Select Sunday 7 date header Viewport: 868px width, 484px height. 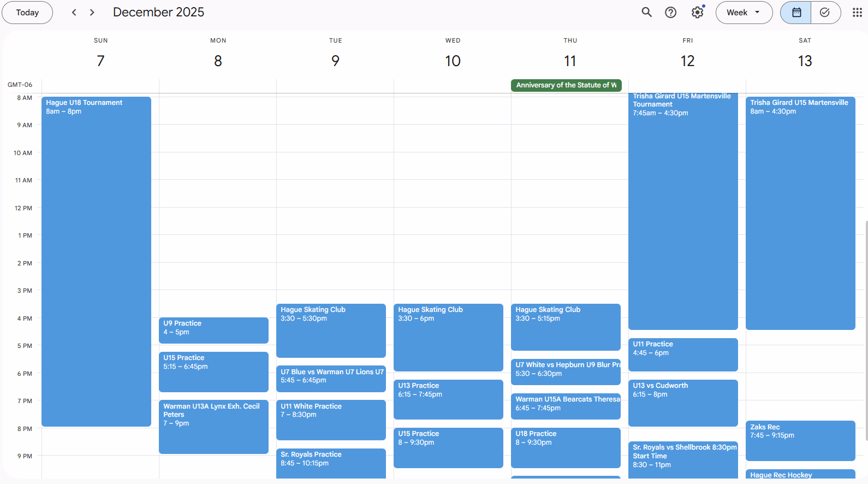click(100, 61)
